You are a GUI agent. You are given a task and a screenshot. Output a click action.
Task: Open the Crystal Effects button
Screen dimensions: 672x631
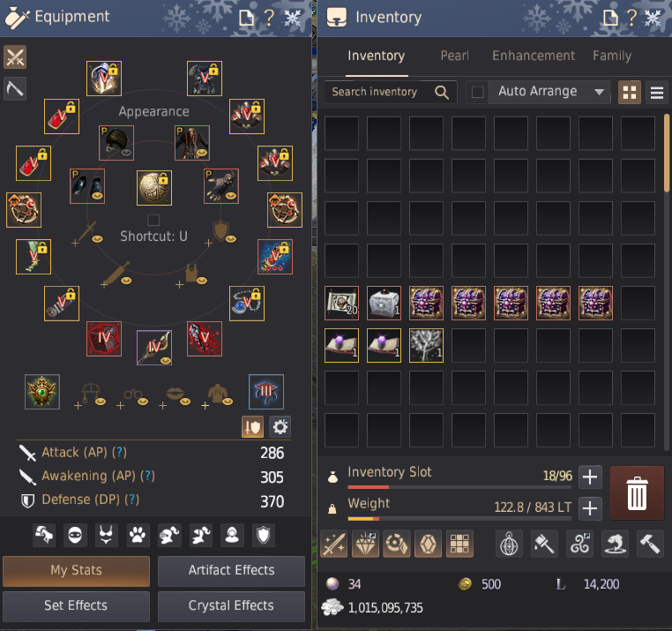(x=231, y=605)
